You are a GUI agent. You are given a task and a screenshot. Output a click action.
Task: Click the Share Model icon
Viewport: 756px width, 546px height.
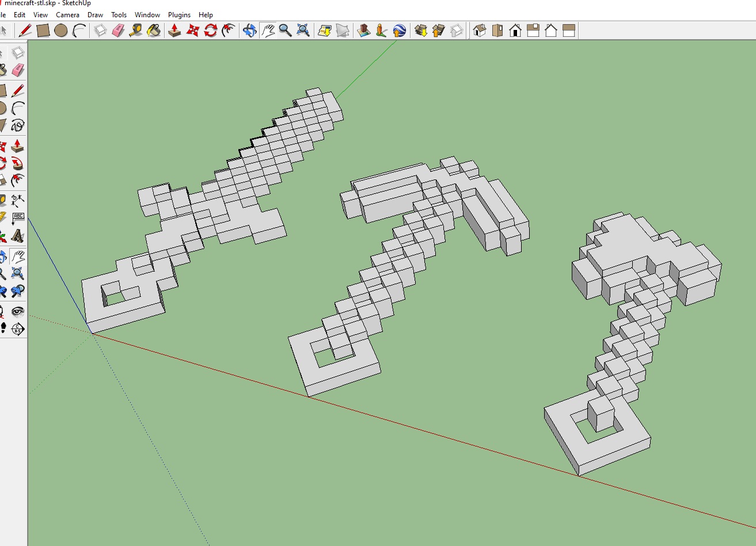pyautogui.click(x=439, y=30)
